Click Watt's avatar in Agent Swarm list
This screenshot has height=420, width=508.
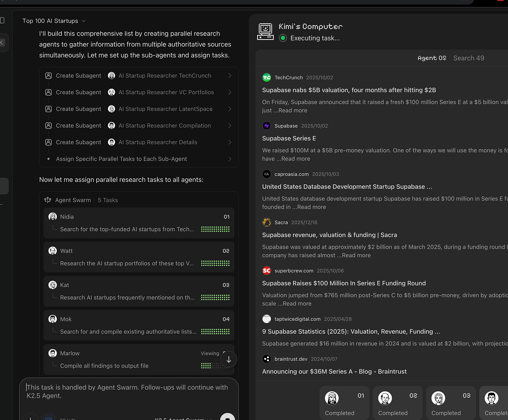[x=53, y=251]
